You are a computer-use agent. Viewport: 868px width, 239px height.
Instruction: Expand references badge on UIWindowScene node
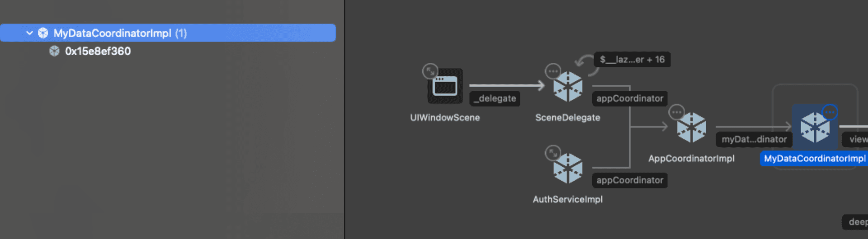click(430, 71)
